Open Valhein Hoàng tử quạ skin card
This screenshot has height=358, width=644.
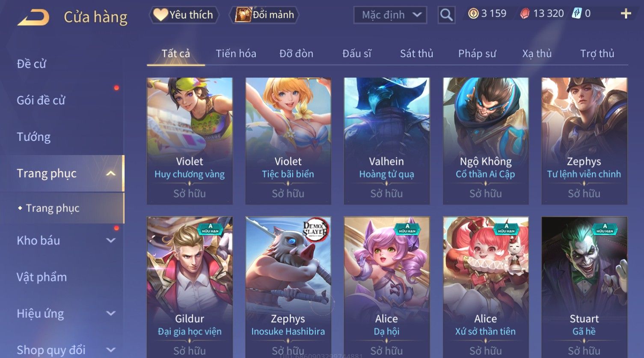386,141
